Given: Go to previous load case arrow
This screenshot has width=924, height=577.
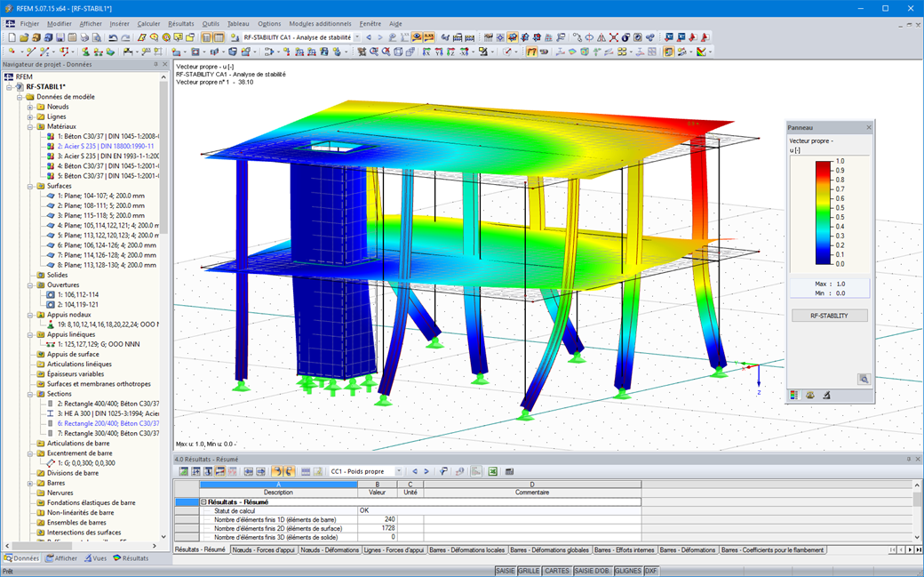Looking at the screenshot, I should tap(369, 37).
